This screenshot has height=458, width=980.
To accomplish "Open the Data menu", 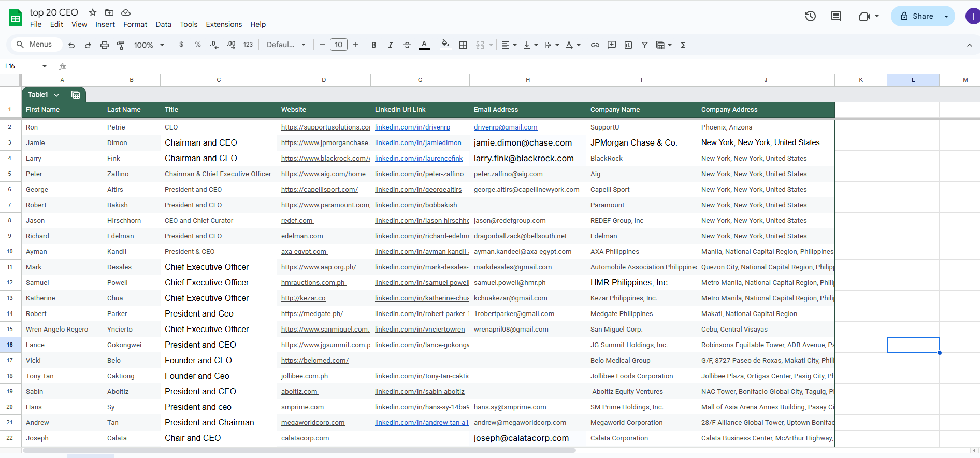I will [x=163, y=24].
